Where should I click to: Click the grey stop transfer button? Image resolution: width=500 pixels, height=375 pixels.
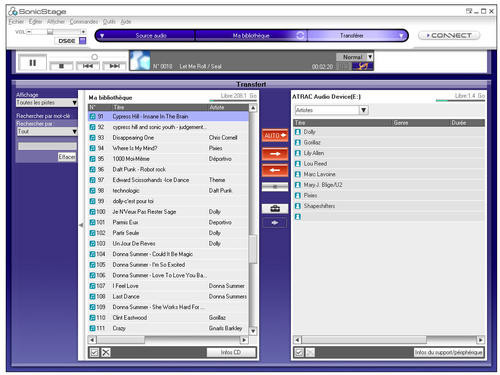[275, 187]
